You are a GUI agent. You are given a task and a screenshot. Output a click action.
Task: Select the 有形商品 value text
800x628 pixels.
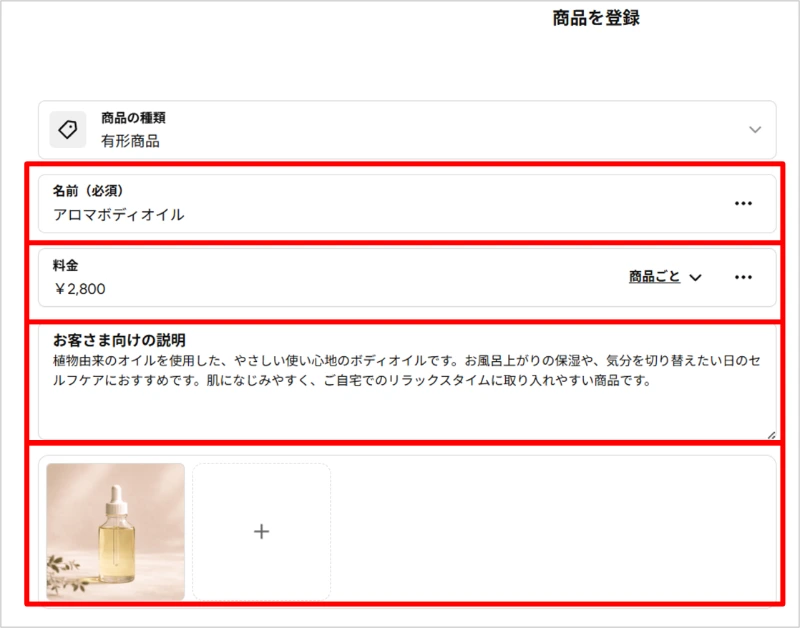pyautogui.click(x=130, y=141)
